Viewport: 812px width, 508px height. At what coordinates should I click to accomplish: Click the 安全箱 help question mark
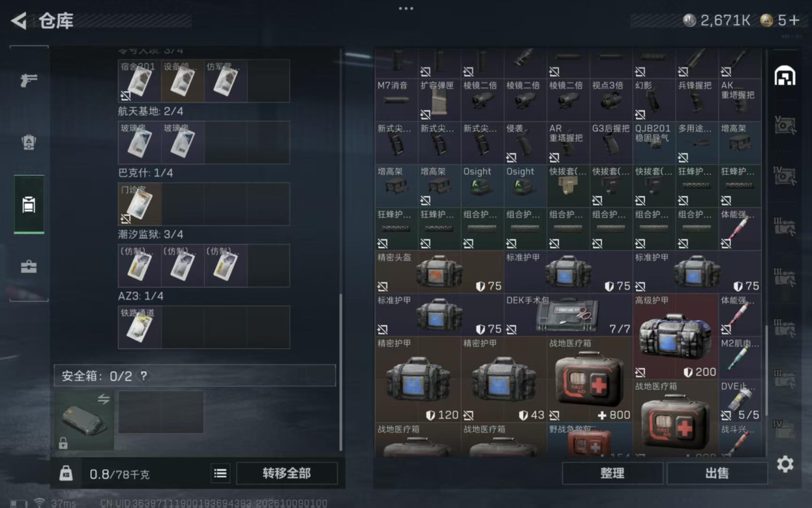pyautogui.click(x=144, y=376)
